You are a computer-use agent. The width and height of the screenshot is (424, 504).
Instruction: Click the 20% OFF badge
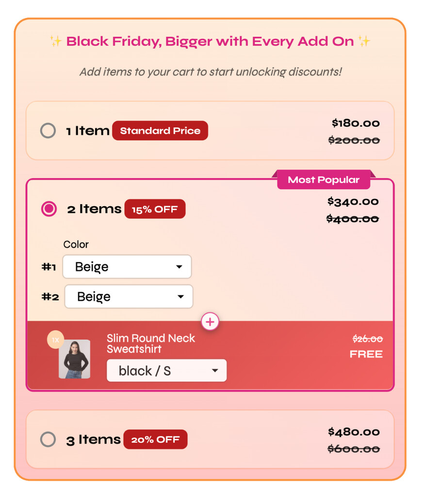point(155,440)
